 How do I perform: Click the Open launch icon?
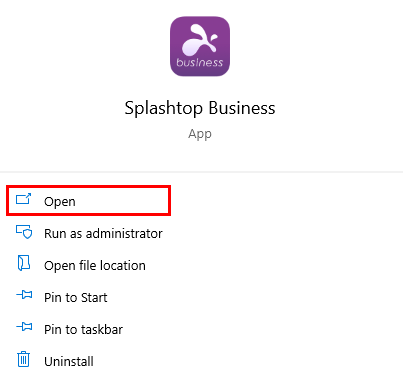(x=23, y=199)
